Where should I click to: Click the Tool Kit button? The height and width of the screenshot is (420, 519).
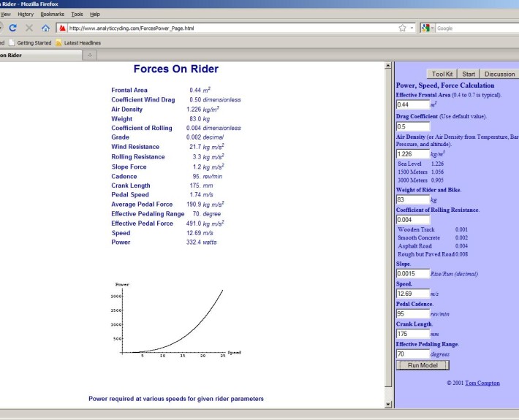click(x=442, y=74)
